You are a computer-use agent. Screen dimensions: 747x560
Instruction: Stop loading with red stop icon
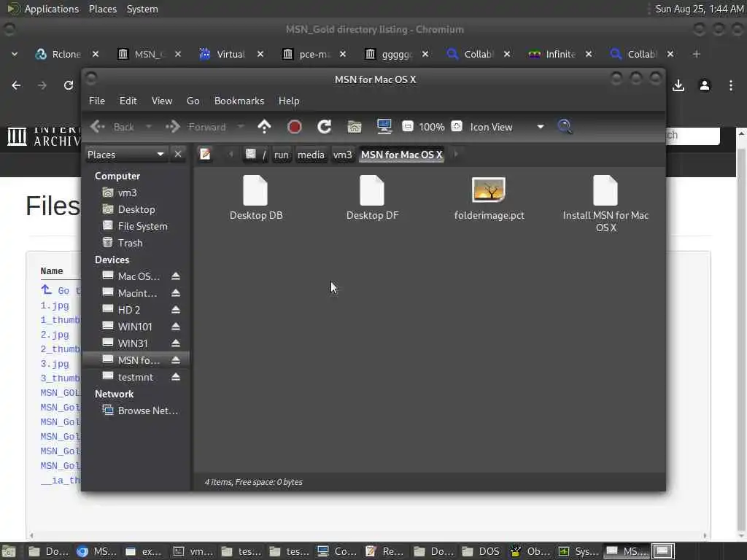tap(295, 127)
